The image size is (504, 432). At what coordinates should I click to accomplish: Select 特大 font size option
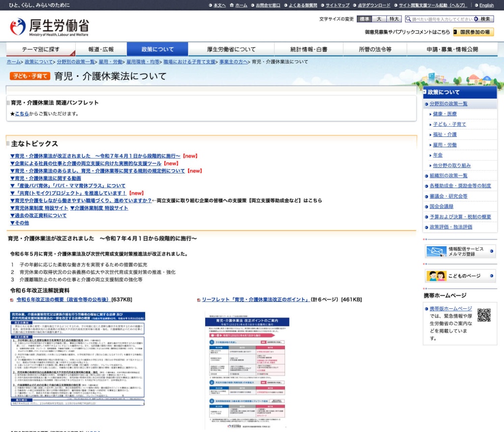(394, 19)
